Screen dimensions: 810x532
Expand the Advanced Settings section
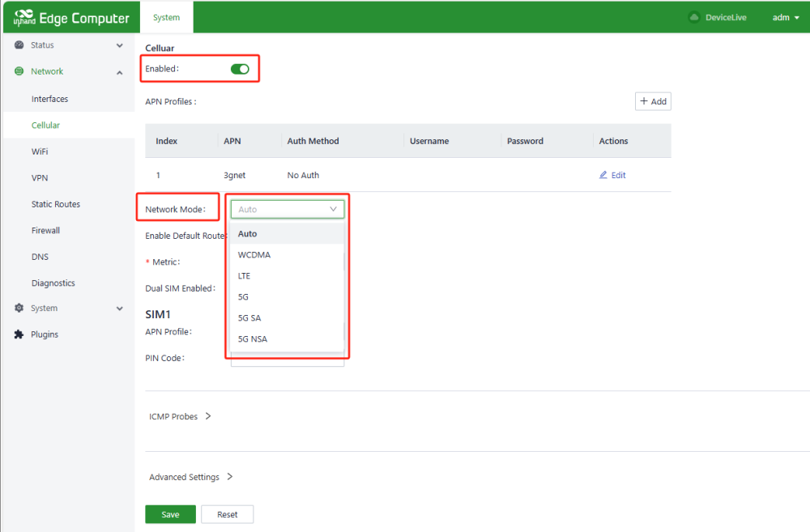(x=191, y=477)
